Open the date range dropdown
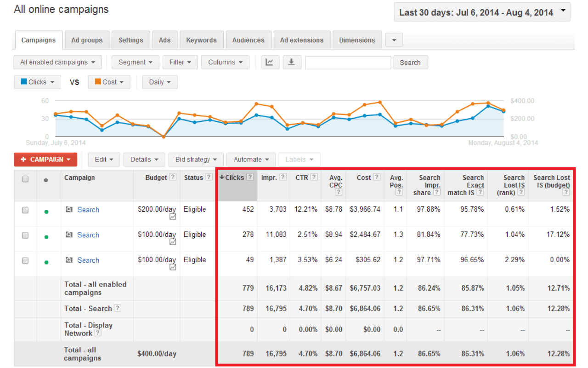Viewport: 588px width, 368px height. pos(482,12)
